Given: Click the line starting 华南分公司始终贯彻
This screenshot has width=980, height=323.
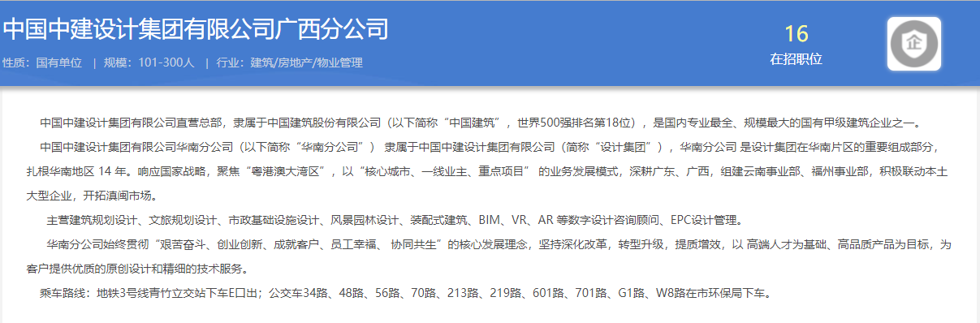Looking at the screenshot, I should 499,244.
